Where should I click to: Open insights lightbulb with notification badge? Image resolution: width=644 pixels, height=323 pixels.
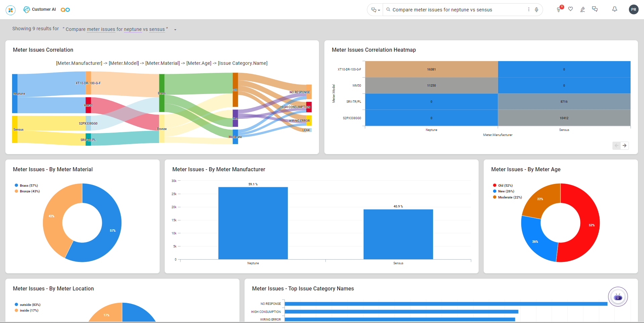(558, 10)
